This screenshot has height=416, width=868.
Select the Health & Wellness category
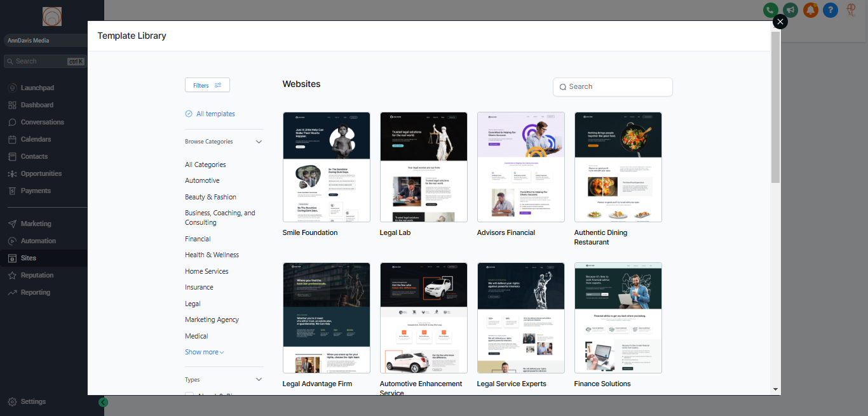pos(212,255)
